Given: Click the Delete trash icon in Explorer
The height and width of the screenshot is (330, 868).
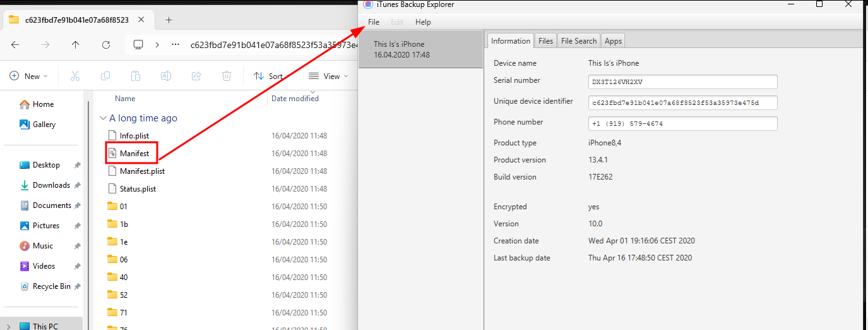Looking at the screenshot, I should (227, 76).
